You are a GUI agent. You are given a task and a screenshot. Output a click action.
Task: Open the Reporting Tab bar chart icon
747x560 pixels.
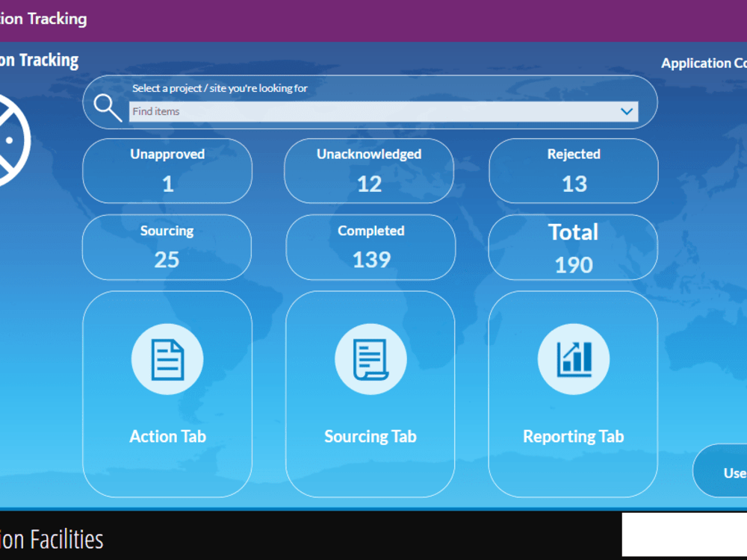pyautogui.click(x=573, y=358)
